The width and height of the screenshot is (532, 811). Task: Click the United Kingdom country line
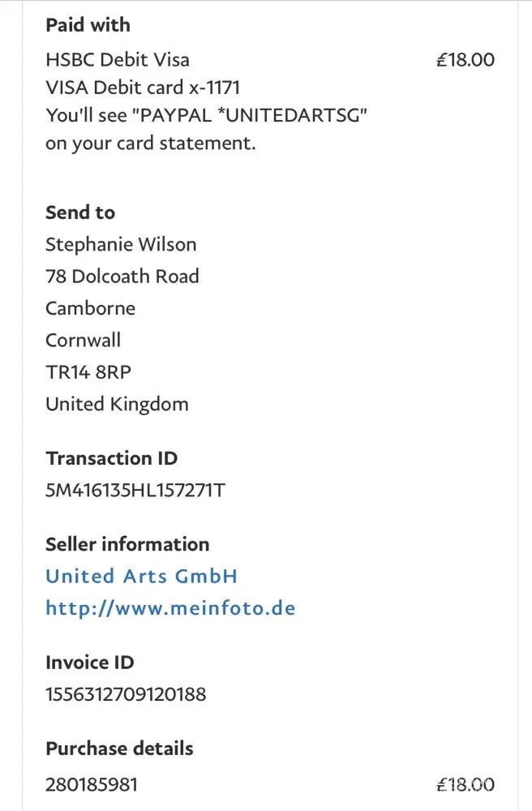tap(117, 404)
